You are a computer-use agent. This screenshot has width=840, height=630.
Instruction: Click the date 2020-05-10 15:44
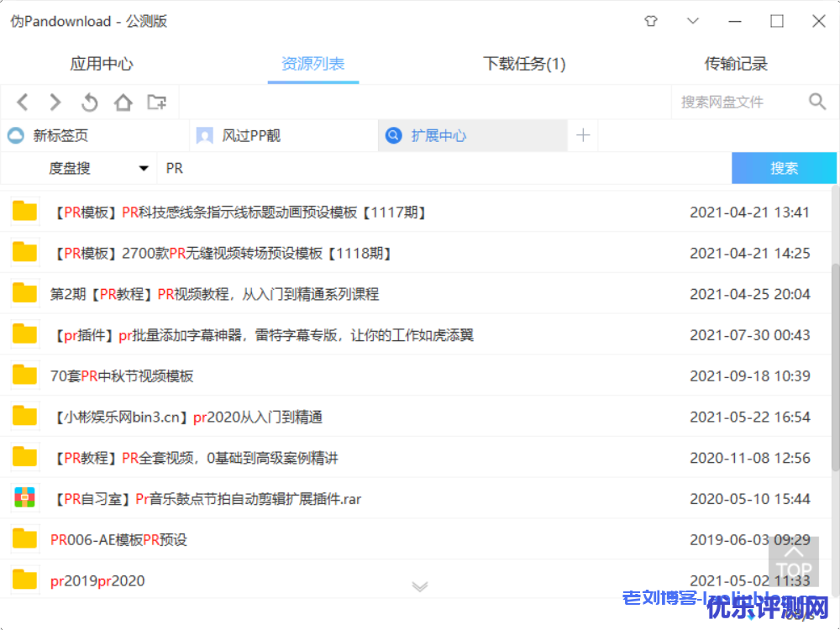(x=749, y=499)
